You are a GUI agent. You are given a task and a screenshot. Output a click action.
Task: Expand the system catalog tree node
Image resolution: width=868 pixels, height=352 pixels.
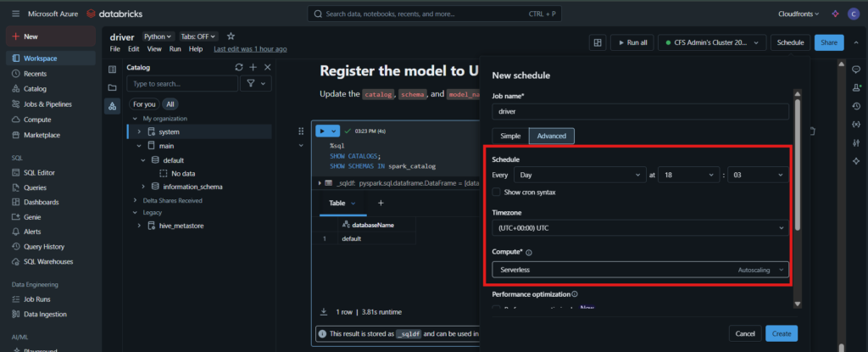click(x=139, y=132)
